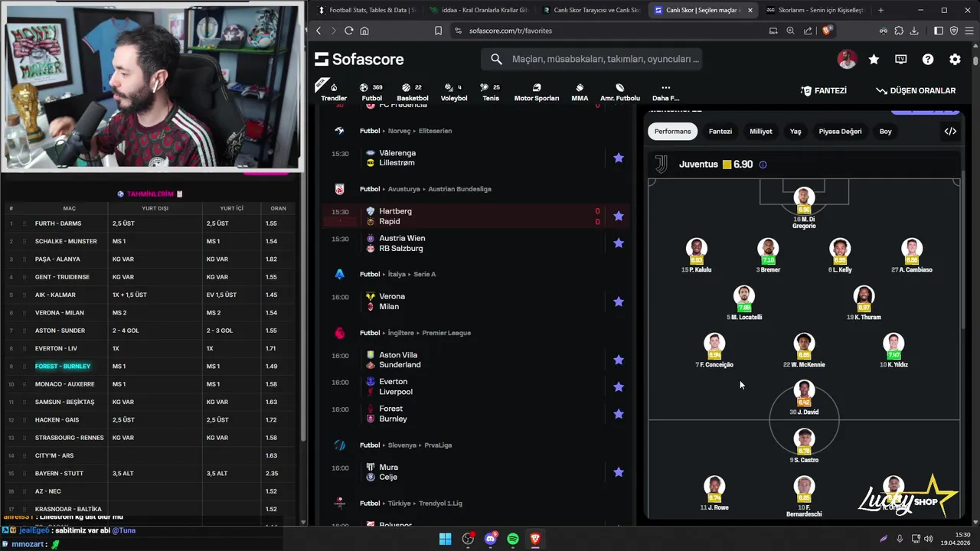980x551 pixels.
Task: Unfavorite the Verona vs Milan match
Action: coord(618,302)
